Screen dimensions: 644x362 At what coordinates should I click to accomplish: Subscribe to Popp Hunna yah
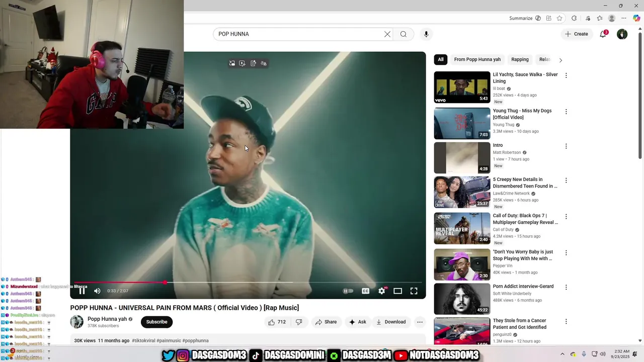tap(156, 322)
